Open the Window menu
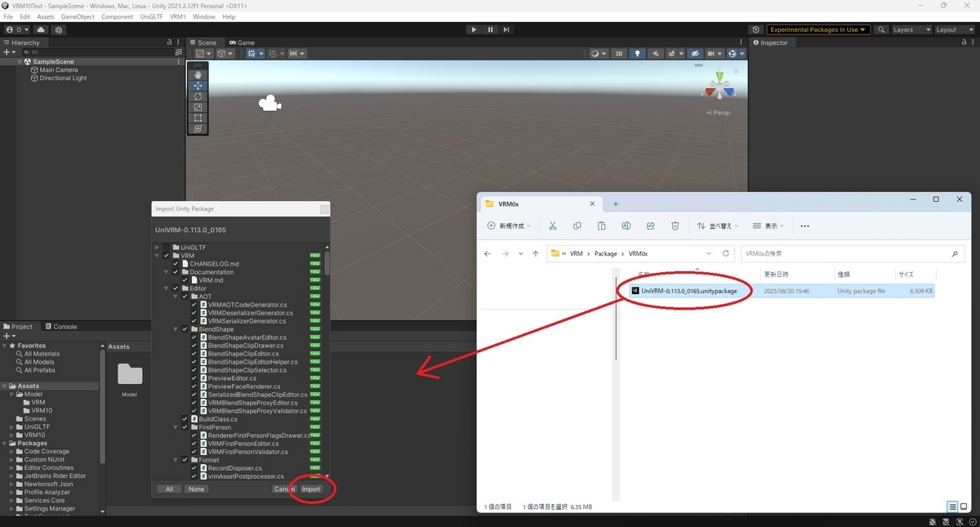Viewport: 980px width, 527px height. click(204, 16)
